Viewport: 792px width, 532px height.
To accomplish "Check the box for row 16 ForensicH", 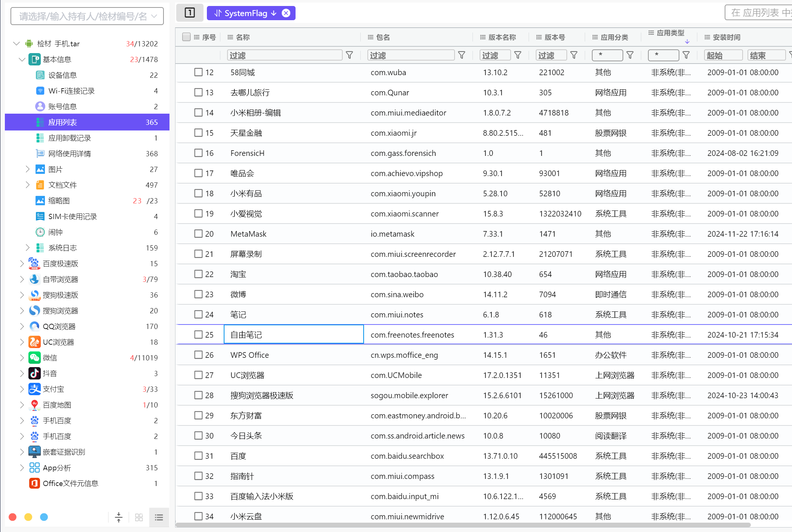I will pyautogui.click(x=198, y=153).
